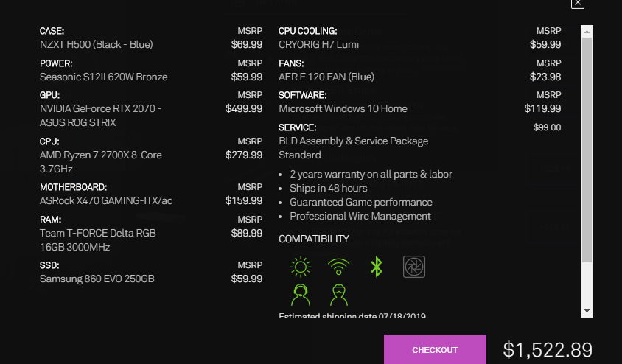Image resolution: width=622 pixels, height=364 pixels.
Task: Click AER F 120 FAN (Blue) entry
Action: (x=326, y=77)
